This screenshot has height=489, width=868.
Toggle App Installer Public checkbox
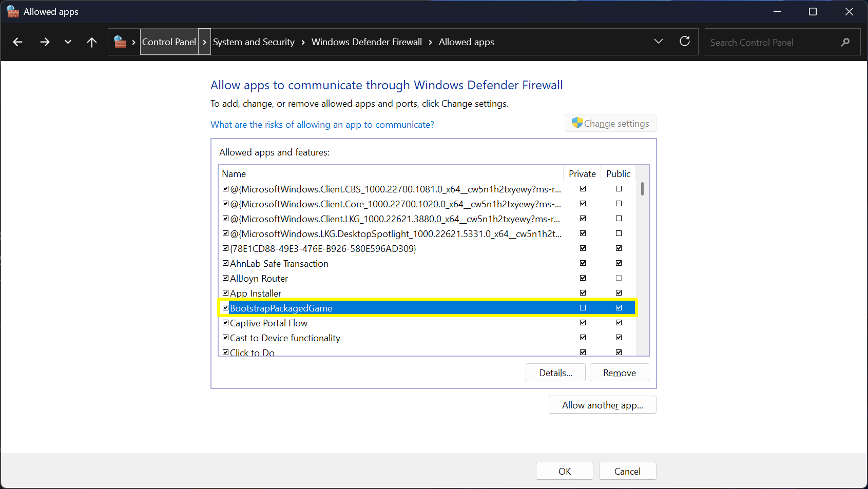[x=619, y=293]
